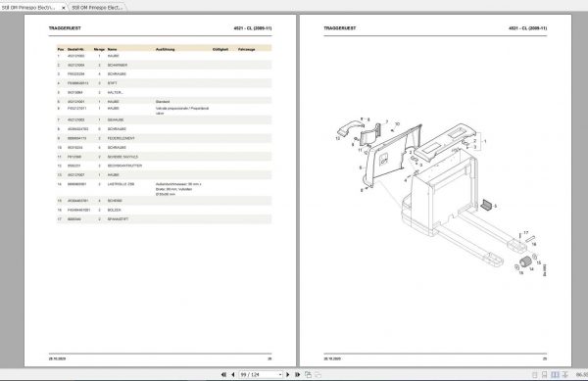Select the FEDERELEMENT row
Image resolution: width=588 pixels, height=381 pixels.
pos(164,138)
